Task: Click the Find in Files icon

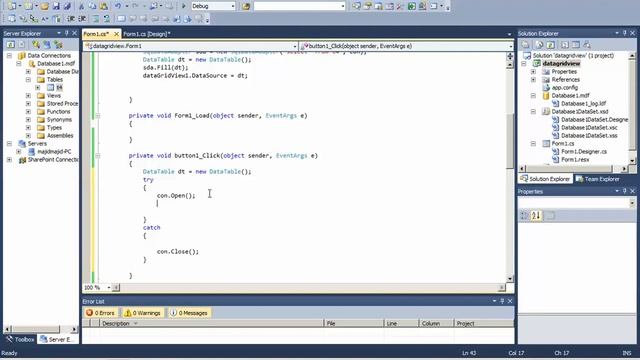Action: (246, 6)
